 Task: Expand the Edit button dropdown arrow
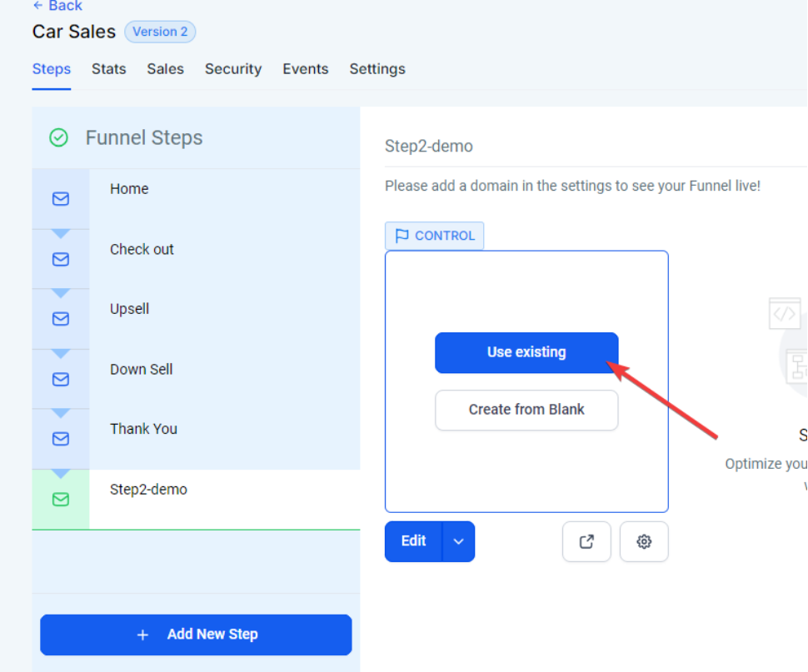pyautogui.click(x=458, y=541)
